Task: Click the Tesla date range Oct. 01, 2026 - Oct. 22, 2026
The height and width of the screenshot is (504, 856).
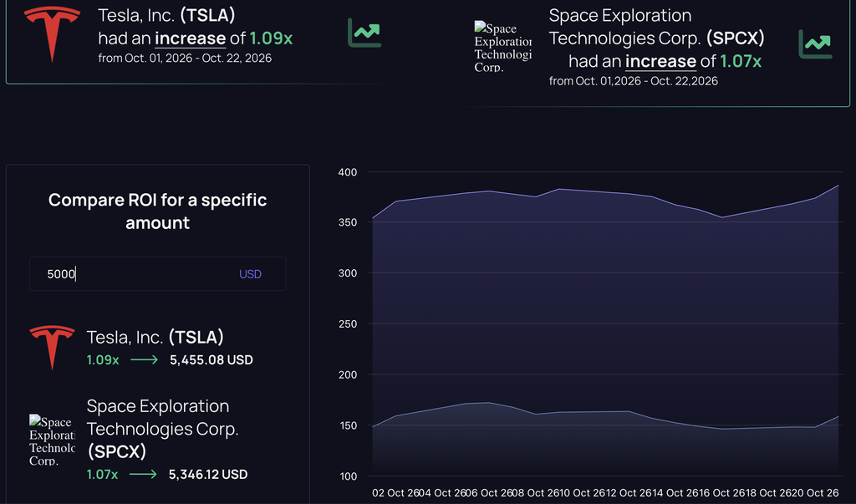Action: pyautogui.click(x=185, y=58)
